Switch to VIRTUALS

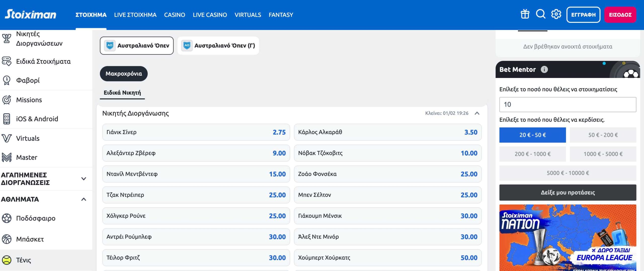[248, 15]
